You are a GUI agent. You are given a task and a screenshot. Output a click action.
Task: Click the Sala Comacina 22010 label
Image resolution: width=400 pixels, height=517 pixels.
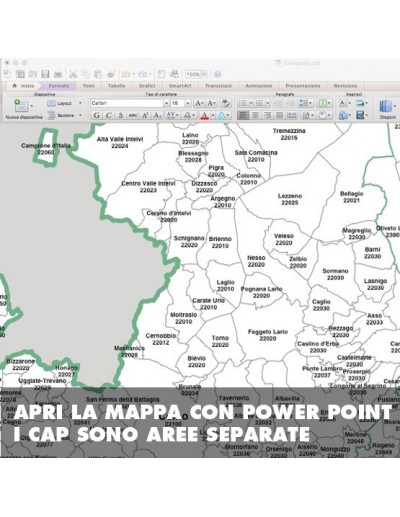coord(256,156)
